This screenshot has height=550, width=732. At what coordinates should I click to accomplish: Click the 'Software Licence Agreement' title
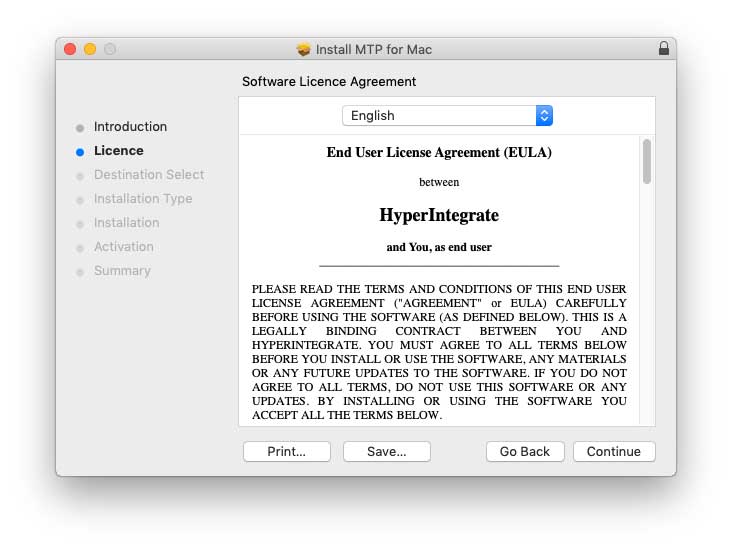329,82
